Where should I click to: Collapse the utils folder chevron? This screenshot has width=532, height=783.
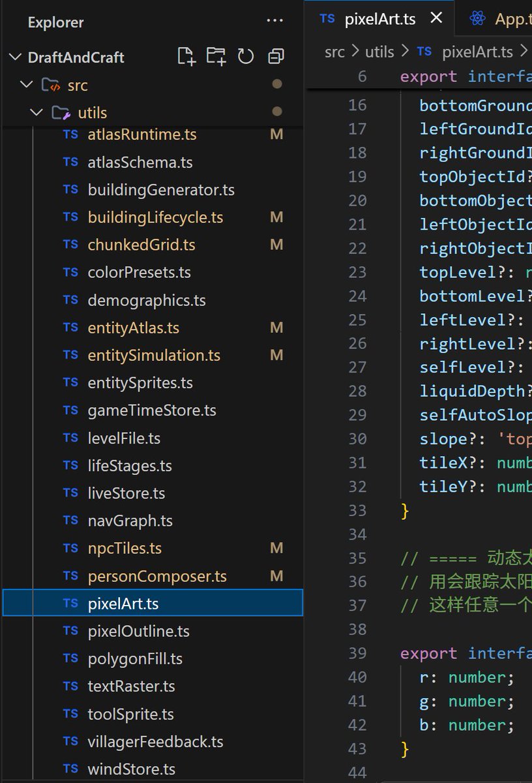[x=37, y=112]
